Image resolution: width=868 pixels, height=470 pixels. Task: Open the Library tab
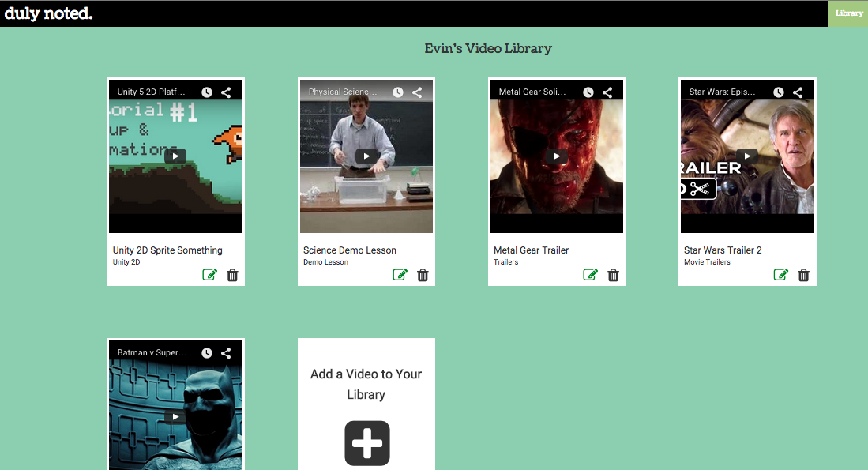click(x=848, y=13)
